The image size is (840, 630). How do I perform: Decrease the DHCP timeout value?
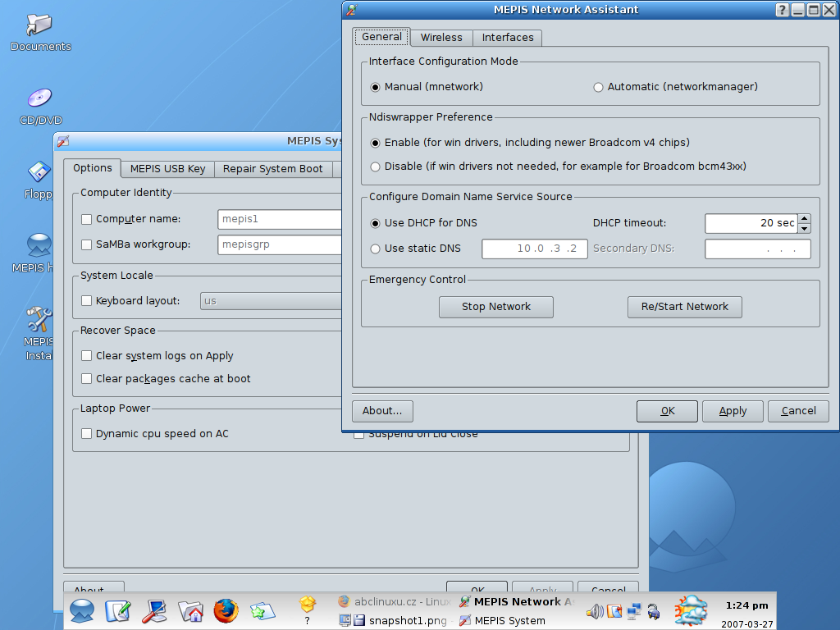804,229
